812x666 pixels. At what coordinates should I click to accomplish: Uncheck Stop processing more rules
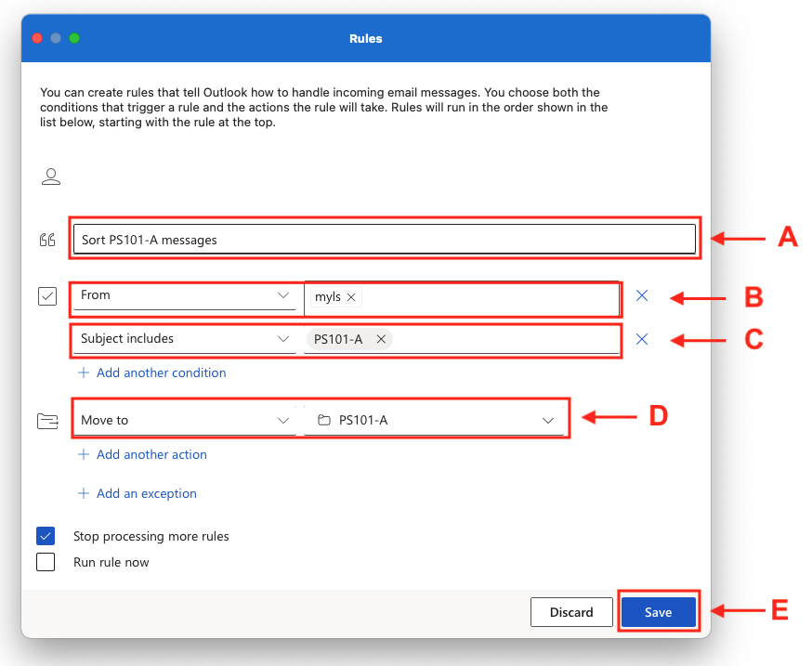pyautogui.click(x=46, y=536)
